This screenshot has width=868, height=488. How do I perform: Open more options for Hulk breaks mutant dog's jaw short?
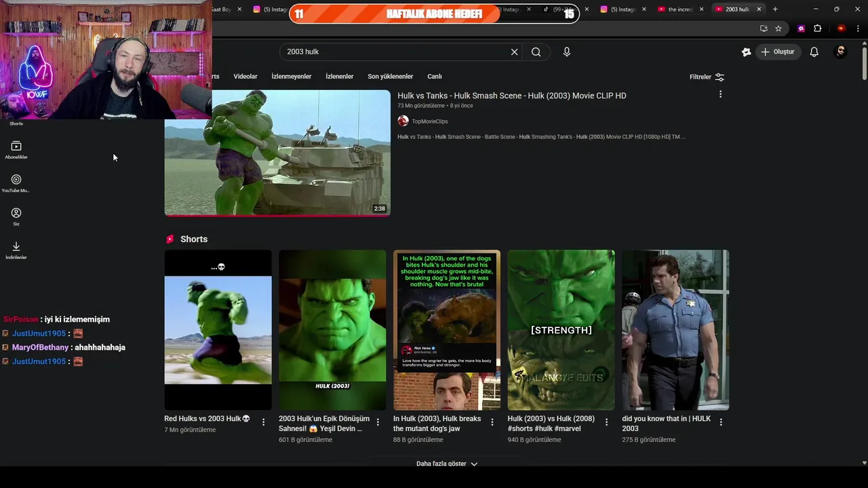pos(492,422)
